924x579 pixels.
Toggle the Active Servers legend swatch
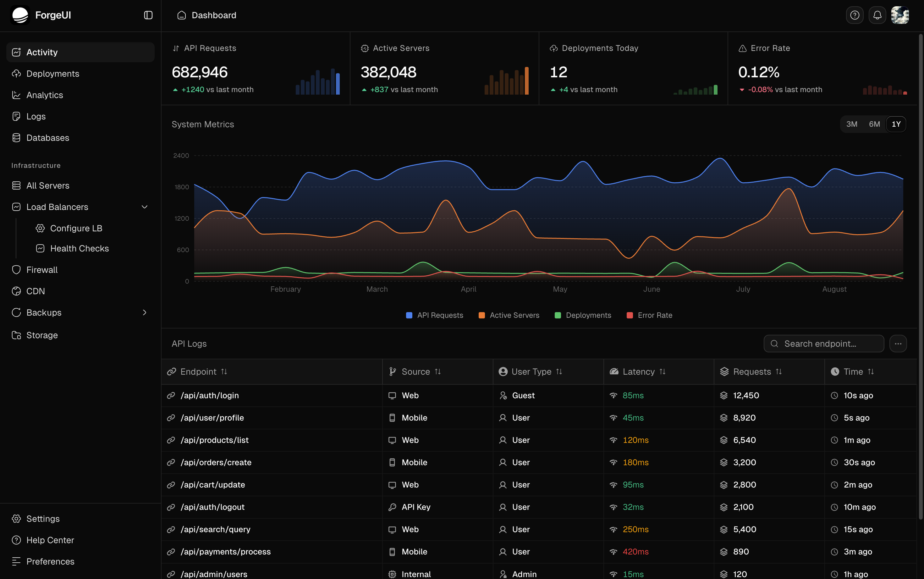point(482,315)
